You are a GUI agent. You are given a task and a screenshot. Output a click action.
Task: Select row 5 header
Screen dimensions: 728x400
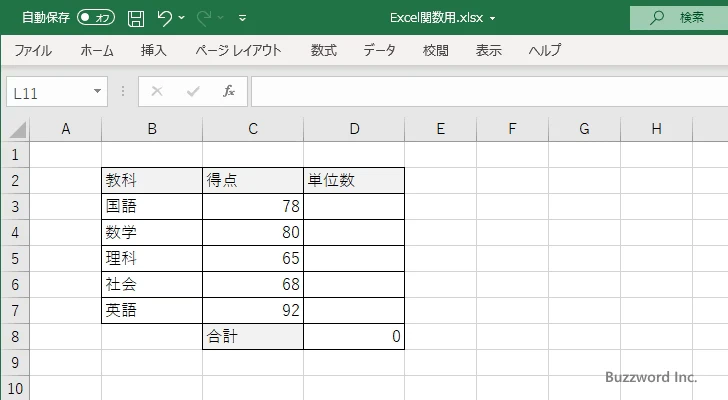point(15,258)
